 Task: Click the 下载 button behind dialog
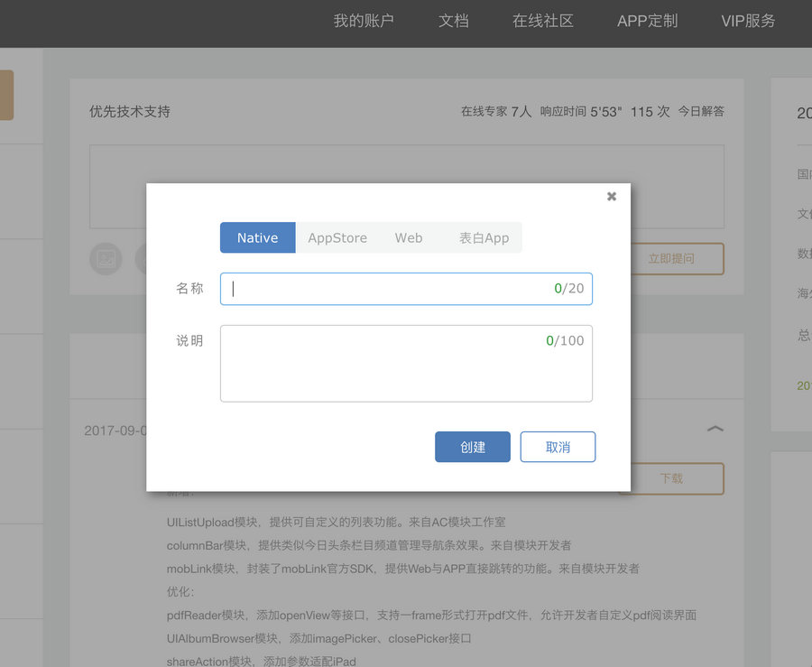coord(677,478)
